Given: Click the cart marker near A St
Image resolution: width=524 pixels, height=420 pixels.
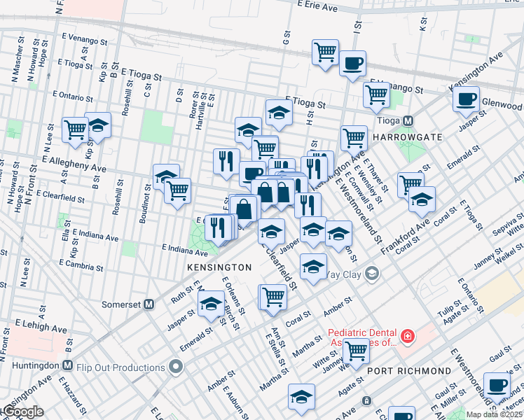Looking at the screenshot, I should [x=75, y=130].
